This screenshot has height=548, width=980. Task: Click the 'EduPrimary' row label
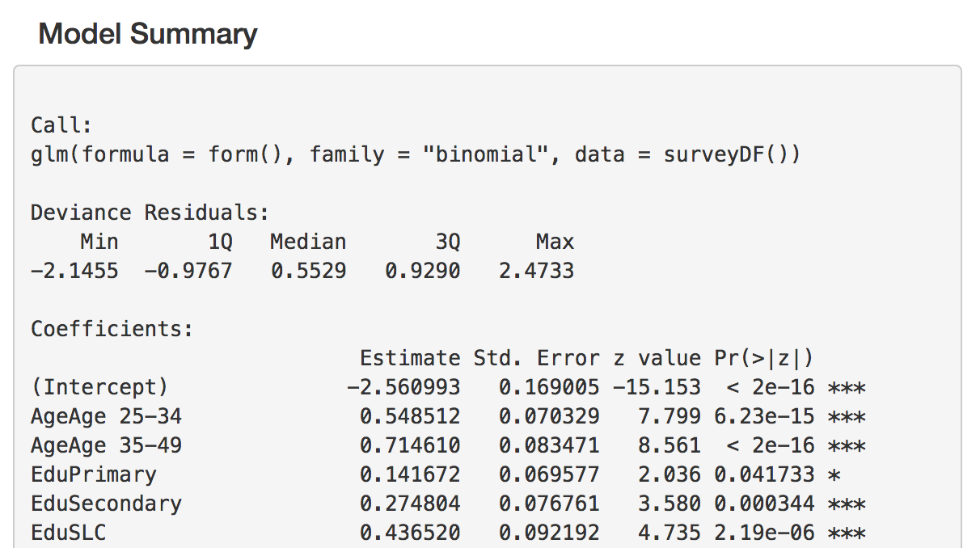93,474
